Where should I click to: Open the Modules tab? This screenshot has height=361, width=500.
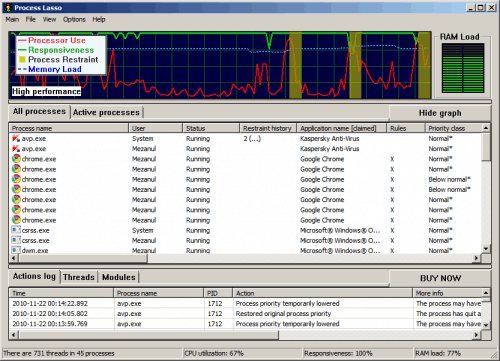pos(119,277)
